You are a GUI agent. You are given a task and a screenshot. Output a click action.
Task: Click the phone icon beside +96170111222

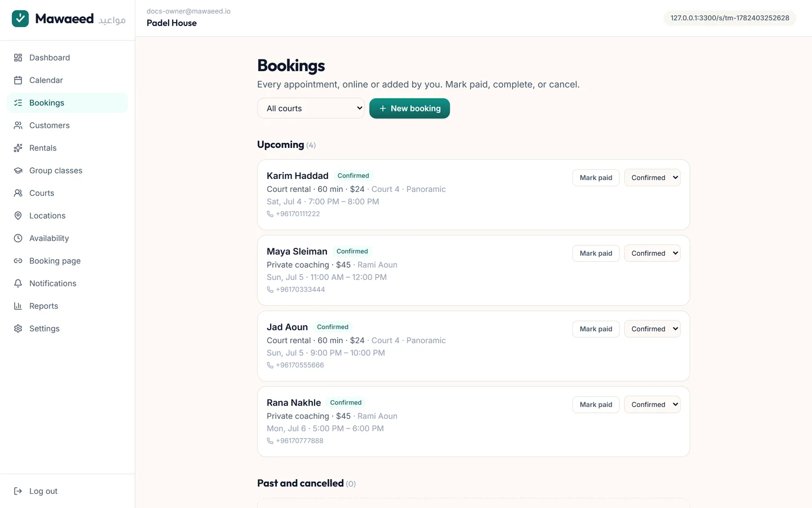coord(270,214)
